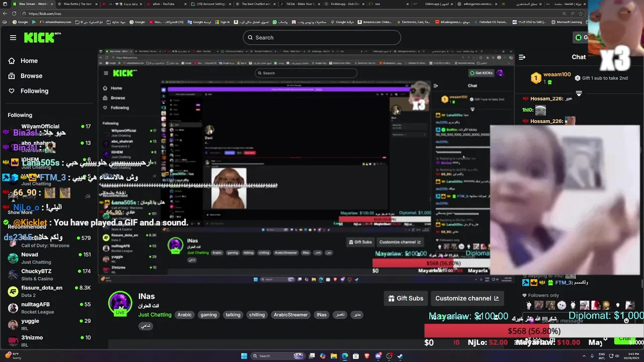This screenshot has height=362, width=644.
Task: Open Microsoft Edge from taskbar
Action: (x=345, y=356)
